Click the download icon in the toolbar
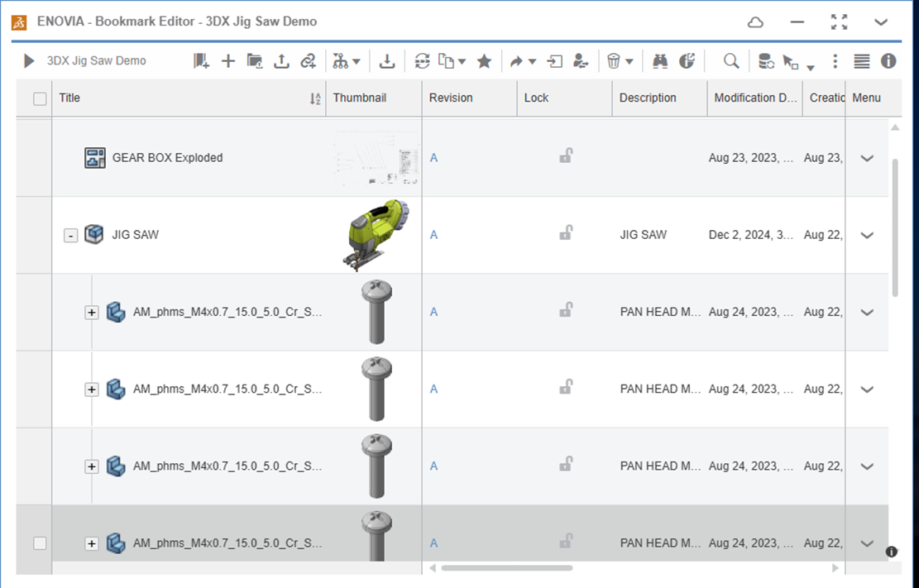919x588 pixels. [387, 61]
